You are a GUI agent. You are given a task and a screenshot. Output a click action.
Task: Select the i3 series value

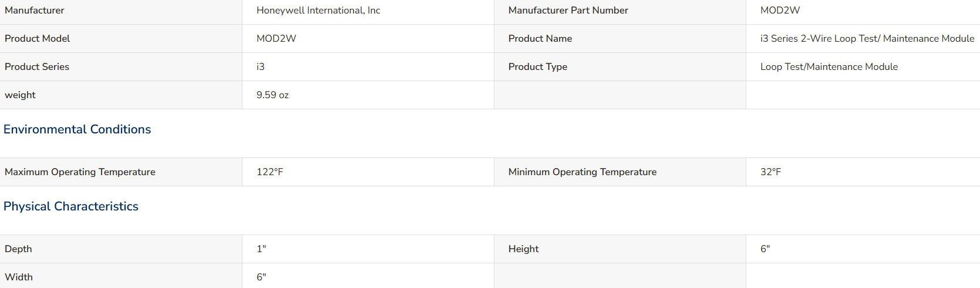point(260,67)
